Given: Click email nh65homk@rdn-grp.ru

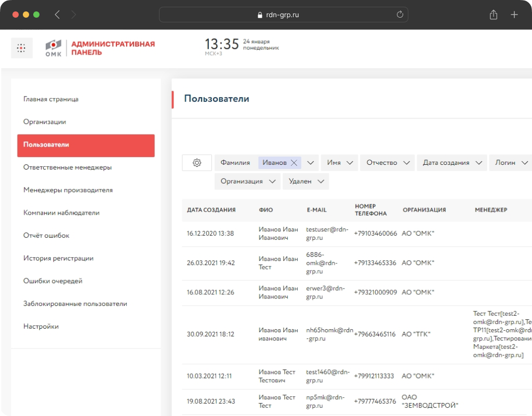Looking at the screenshot, I should click(x=329, y=334).
